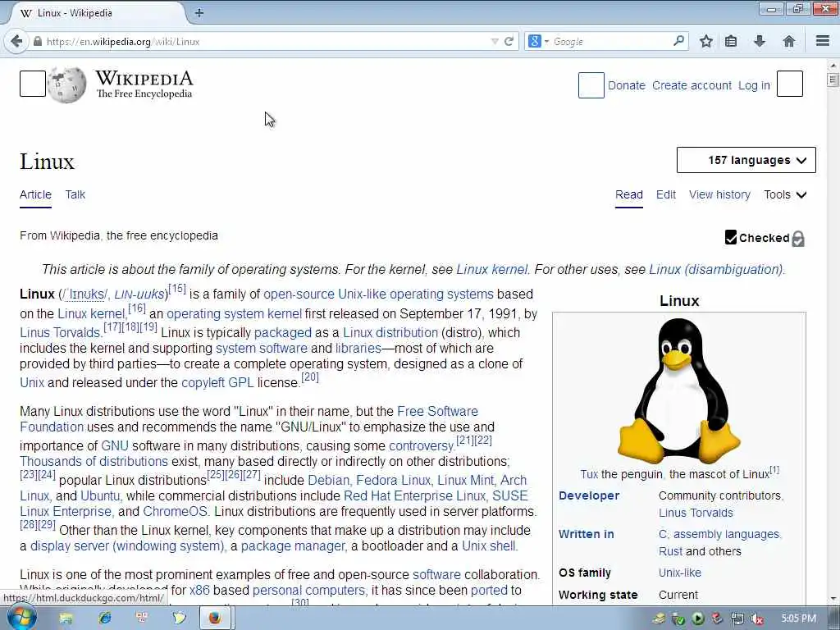The width and height of the screenshot is (840, 630).
Task: Open the Donate link
Action: 626,85
